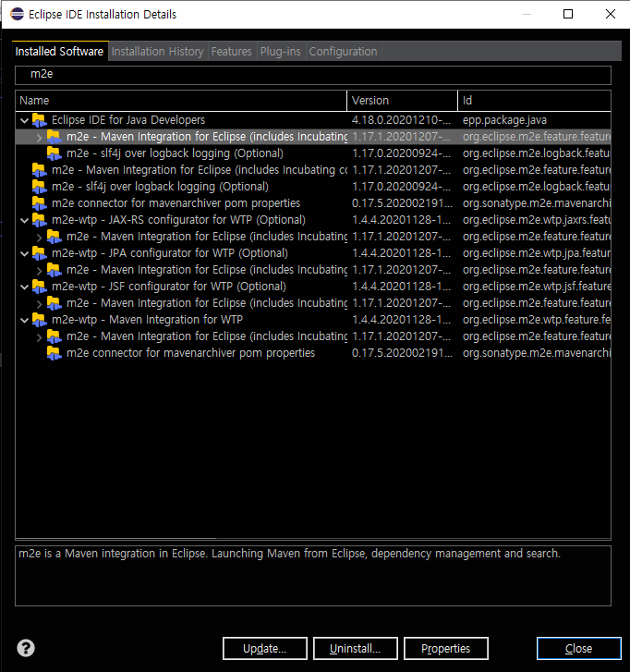Click the JPA configurator for WTP feature icon

point(39,253)
